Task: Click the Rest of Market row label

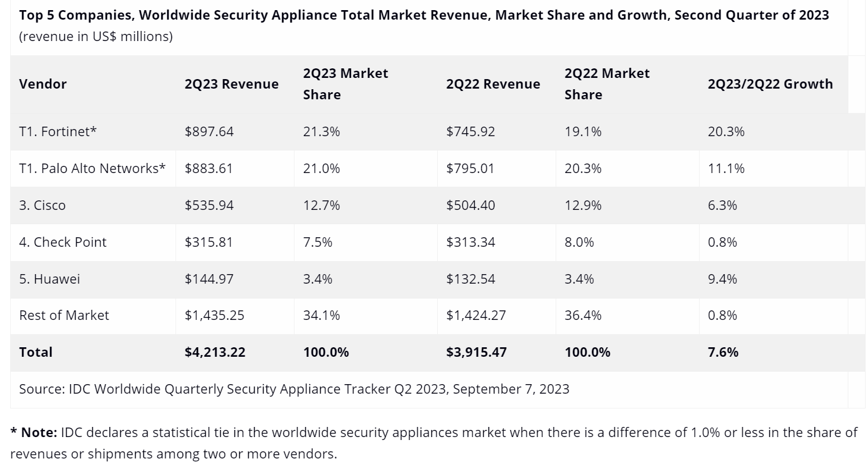Action: [x=64, y=315]
